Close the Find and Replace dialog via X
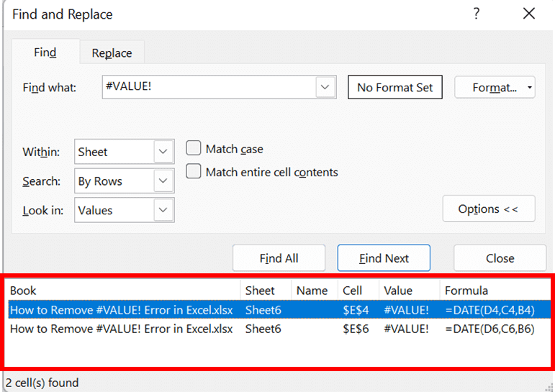Screen dimensions: 555x392 (x=529, y=14)
